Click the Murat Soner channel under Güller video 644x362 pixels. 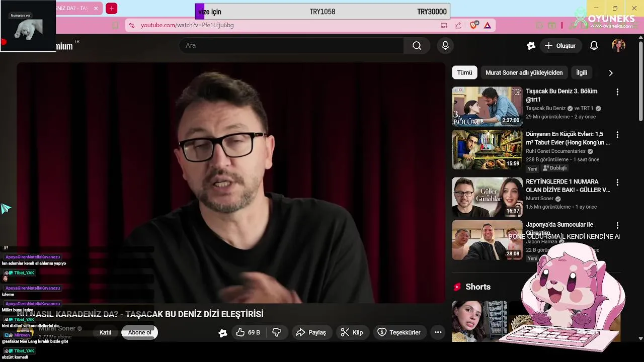[x=540, y=199]
